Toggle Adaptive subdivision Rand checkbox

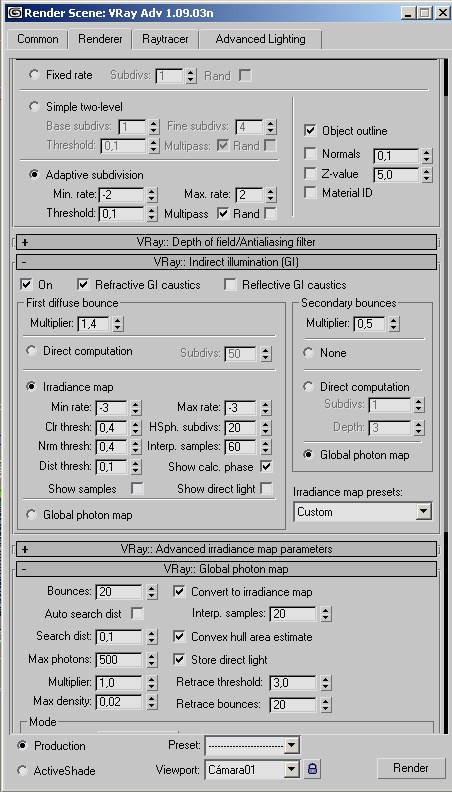pos(271,214)
